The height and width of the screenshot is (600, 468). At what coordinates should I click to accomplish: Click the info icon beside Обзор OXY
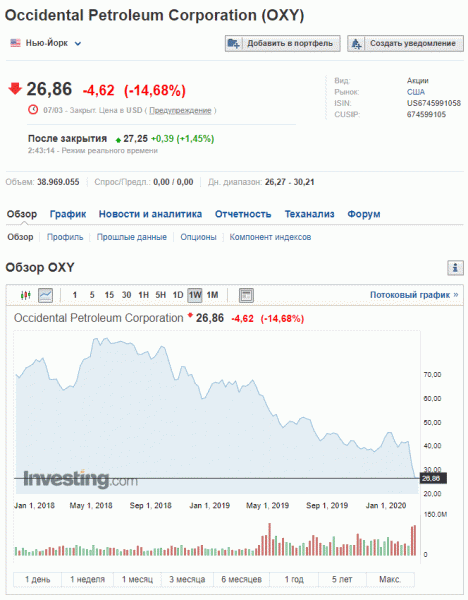coord(455,268)
